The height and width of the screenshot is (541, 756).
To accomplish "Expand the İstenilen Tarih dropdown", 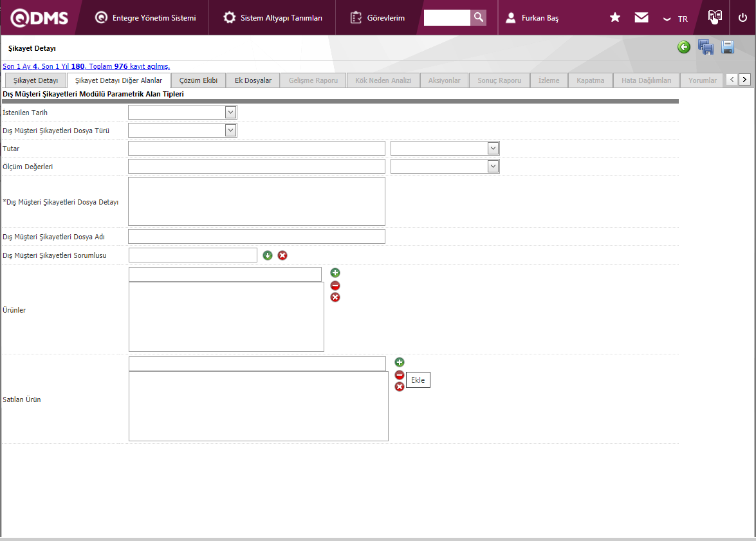I will [x=231, y=112].
